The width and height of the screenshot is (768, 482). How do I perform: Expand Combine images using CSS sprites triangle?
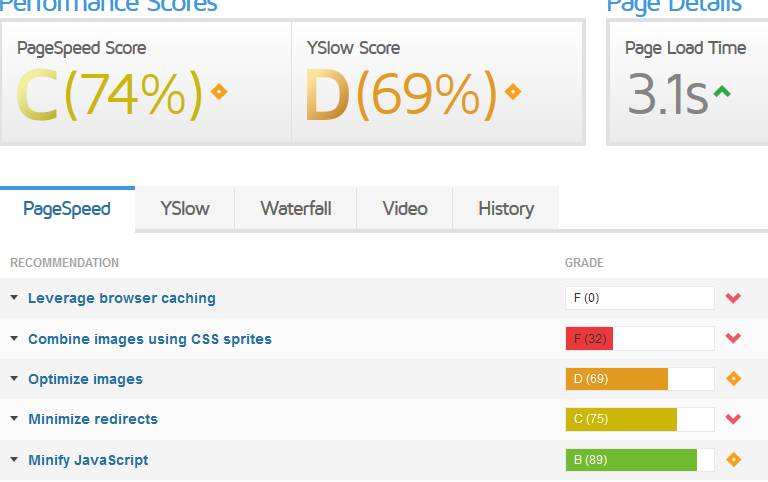point(14,339)
